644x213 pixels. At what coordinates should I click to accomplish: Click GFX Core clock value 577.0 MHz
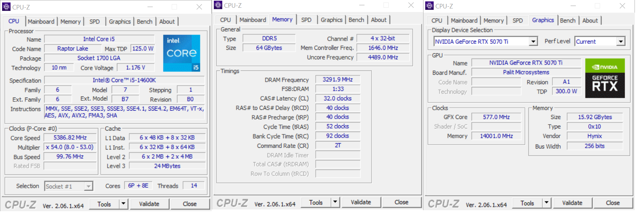click(x=496, y=117)
